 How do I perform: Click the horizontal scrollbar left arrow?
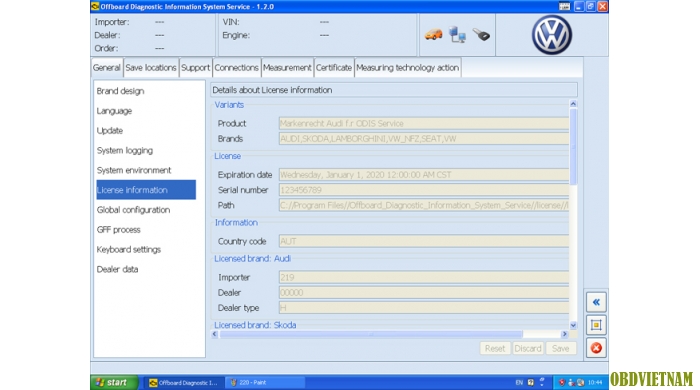click(215, 334)
